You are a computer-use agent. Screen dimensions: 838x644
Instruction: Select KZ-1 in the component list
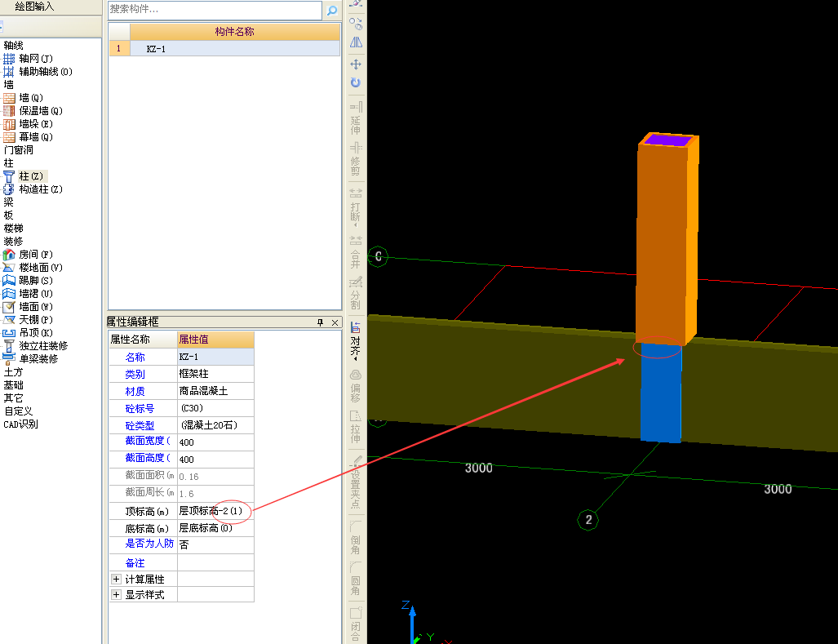tap(235, 49)
